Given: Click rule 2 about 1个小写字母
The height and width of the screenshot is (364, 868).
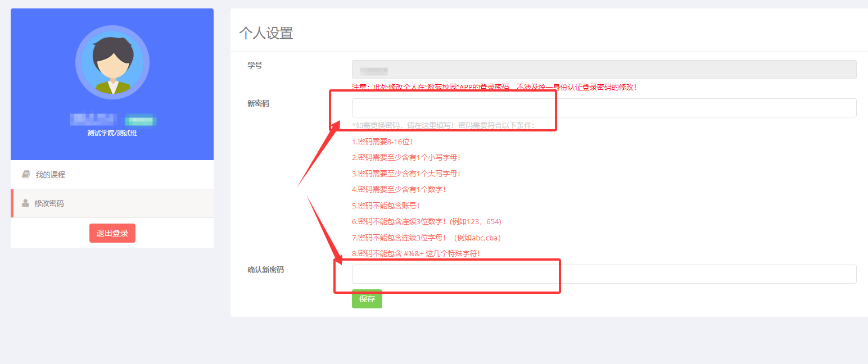Looking at the screenshot, I should (406, 157).
